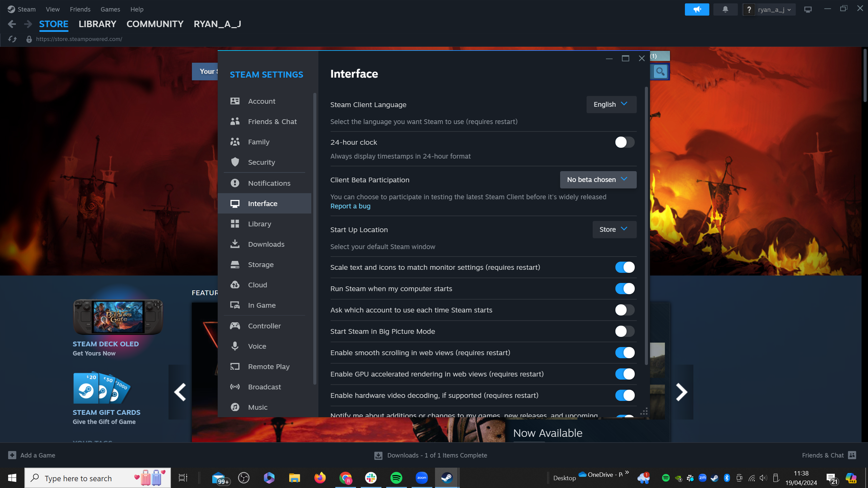Turn on Start Steam in Big Picture Mode
Viewport: 868px width, 488px height.
(x=625, y=331)
